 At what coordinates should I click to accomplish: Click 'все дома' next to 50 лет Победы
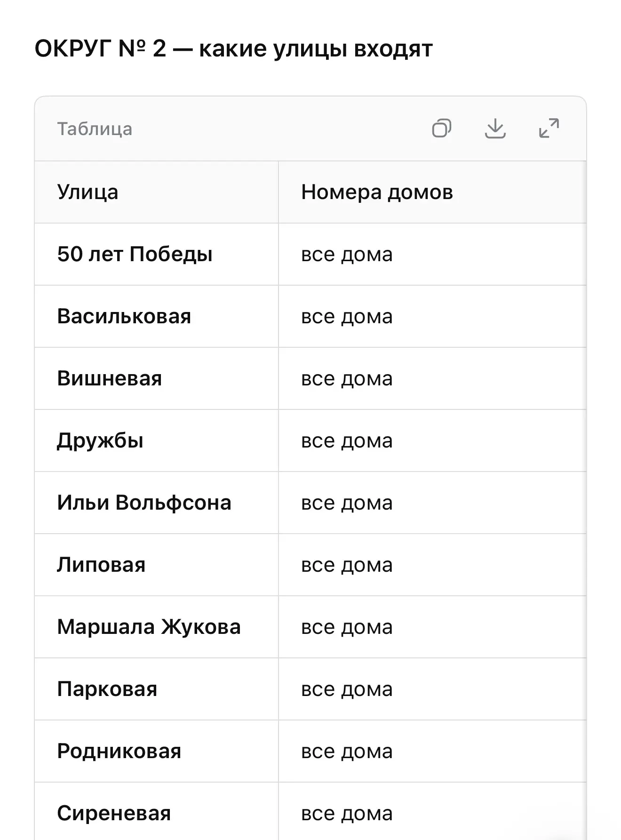coord(347,254)
